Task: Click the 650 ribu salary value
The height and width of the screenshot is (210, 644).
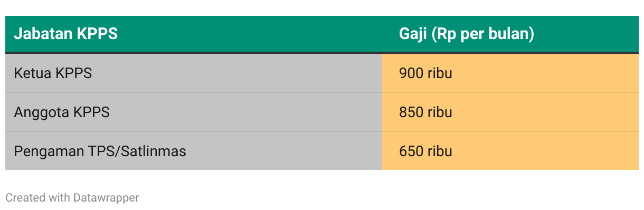Action: pyautogui.click(x=425, y=151)
